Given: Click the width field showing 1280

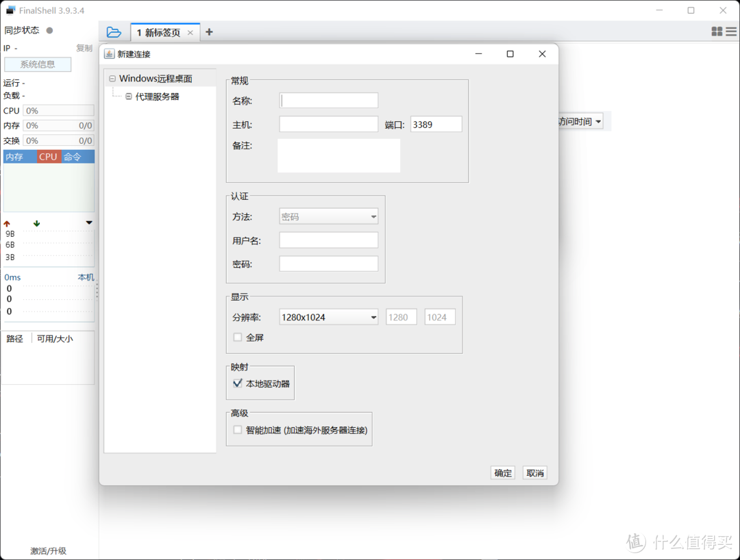Looking at the screenshot, I should [402, 317].
